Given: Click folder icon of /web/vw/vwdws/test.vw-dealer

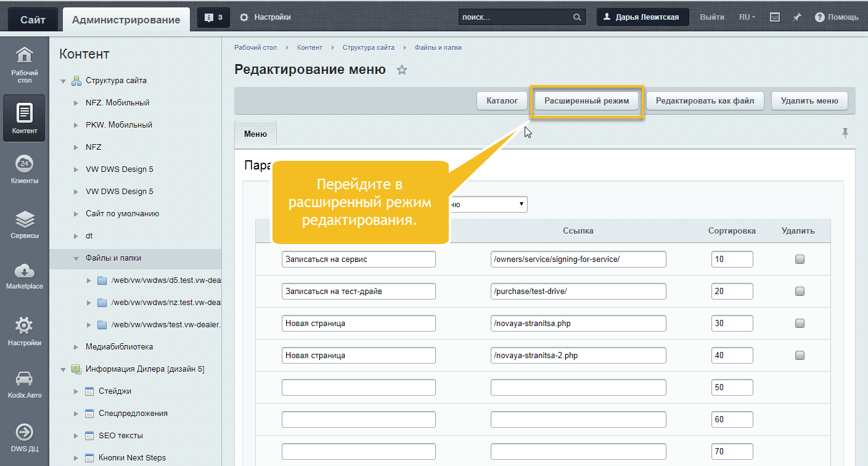Looking at the screenshot, I should coord(102,325).
